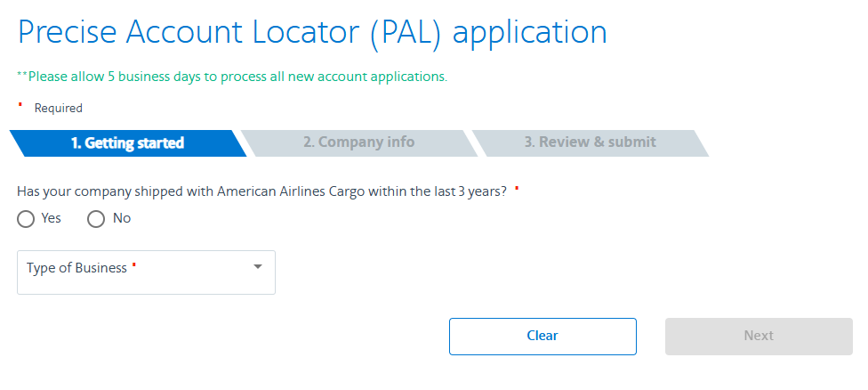Screen dimensions: 868x390
Task: Select the No radio button
Action: pos(96,219)
